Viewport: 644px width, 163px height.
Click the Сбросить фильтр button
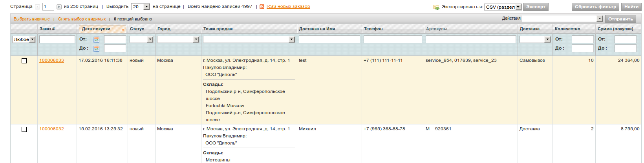[595, 7]
